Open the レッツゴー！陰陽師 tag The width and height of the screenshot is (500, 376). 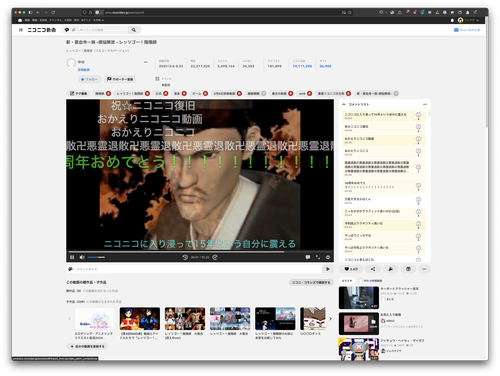point(130,94)
